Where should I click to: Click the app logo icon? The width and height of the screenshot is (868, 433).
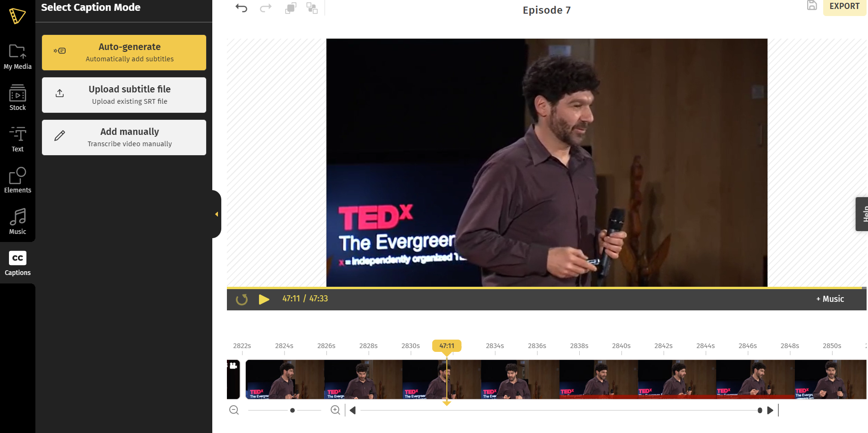[17, 16]
